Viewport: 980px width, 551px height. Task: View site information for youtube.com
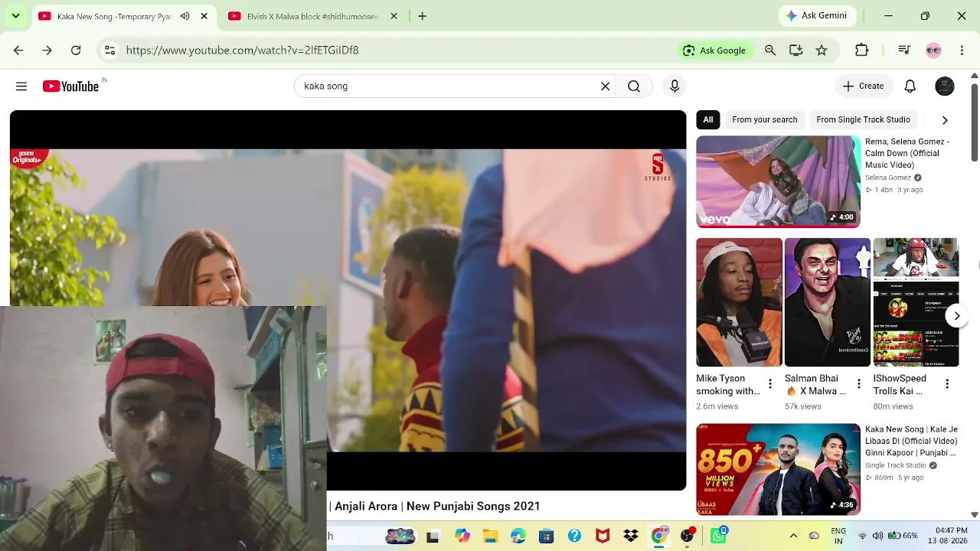[109, 51]
